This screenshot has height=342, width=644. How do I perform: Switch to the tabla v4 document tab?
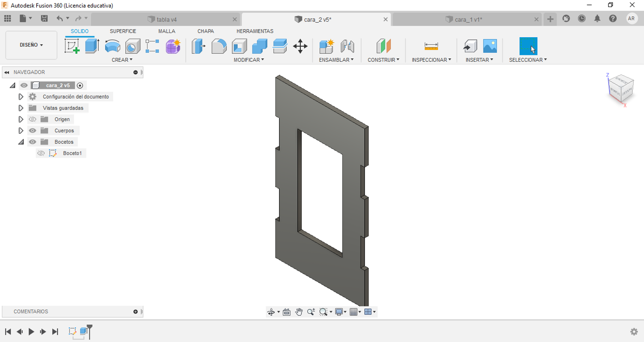[166, 19]
